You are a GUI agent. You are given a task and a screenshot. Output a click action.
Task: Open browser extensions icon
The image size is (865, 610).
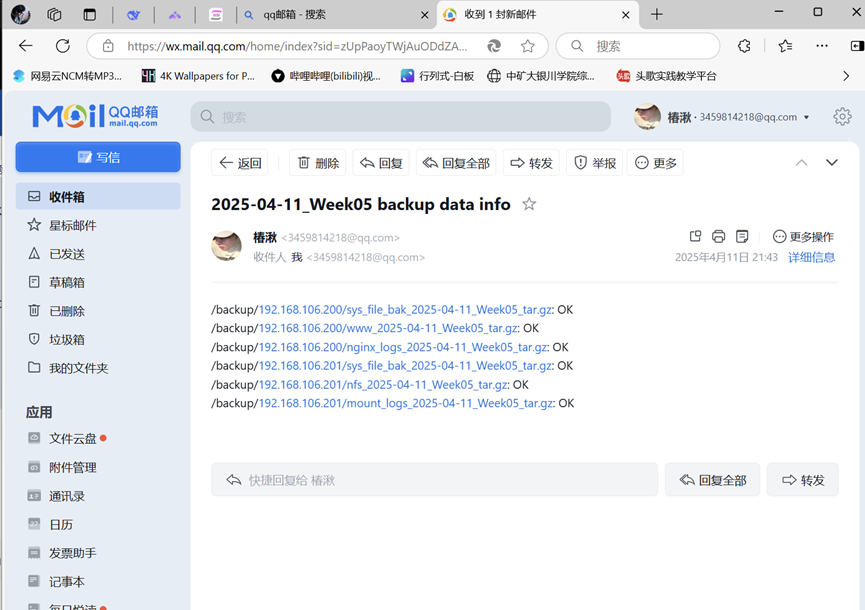tap(744, 46)
